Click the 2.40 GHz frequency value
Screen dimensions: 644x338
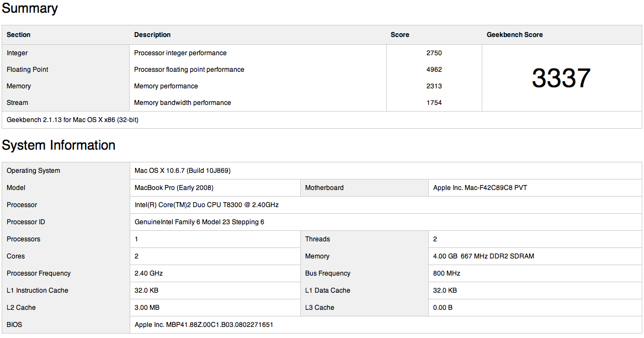(148, 273)
